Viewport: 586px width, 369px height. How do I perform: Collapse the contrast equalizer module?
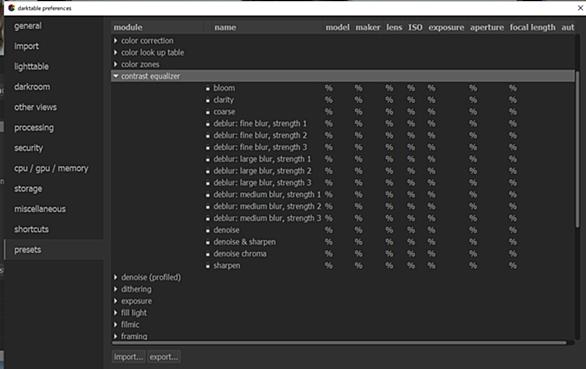tap(116, 76)
